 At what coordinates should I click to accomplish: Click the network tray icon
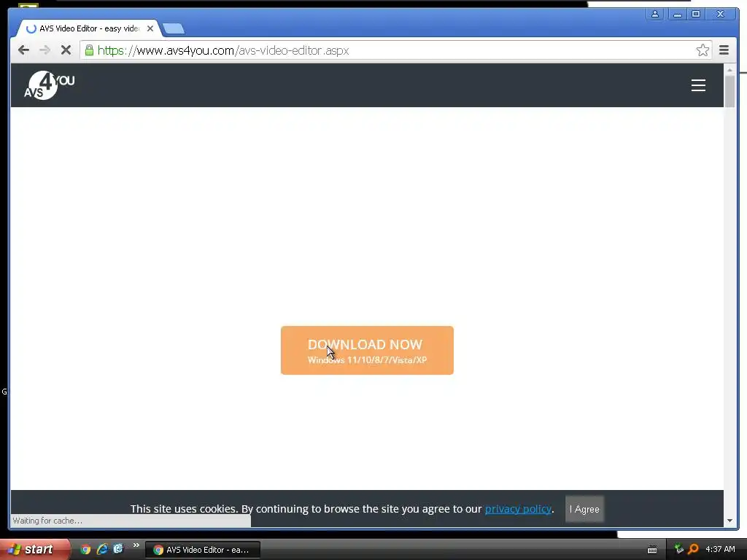click(x=678, y=550)
